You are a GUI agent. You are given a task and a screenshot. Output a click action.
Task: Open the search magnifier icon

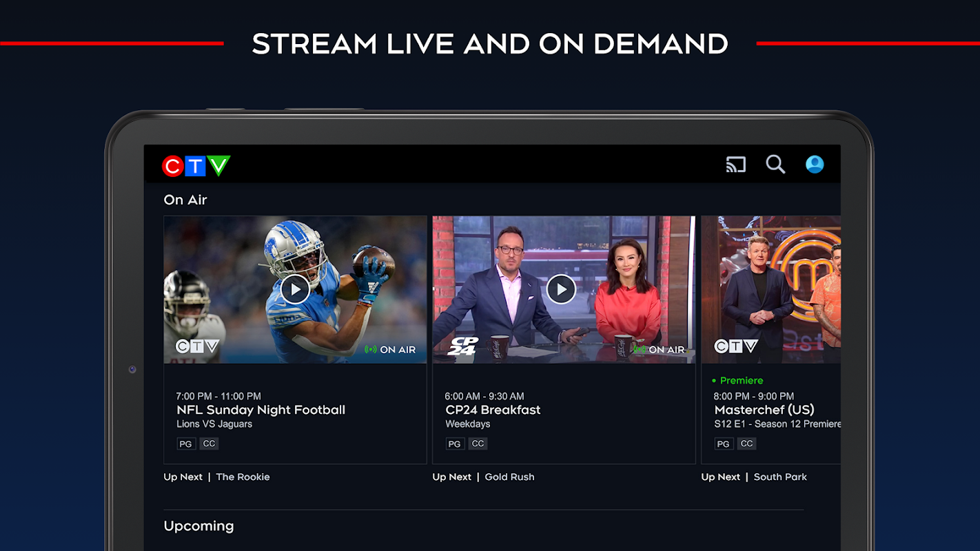[775, 165]
